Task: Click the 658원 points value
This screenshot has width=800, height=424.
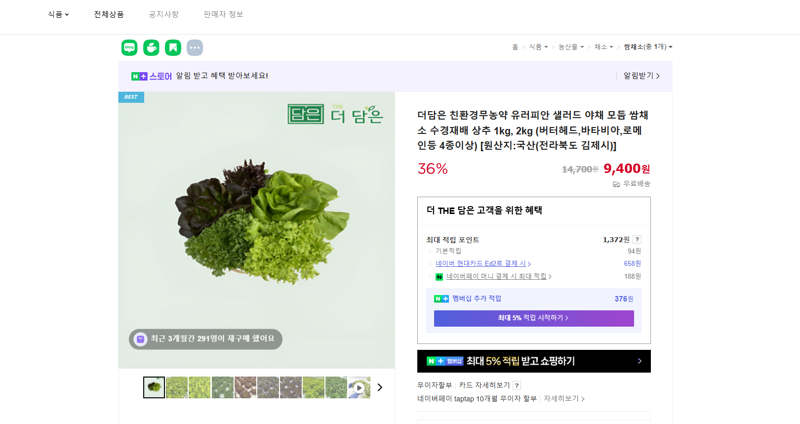Action: tap(632, 263)
